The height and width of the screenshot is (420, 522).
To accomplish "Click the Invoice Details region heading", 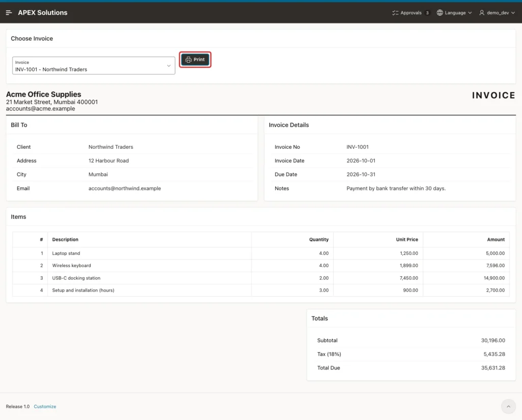I will click(289, 125).
